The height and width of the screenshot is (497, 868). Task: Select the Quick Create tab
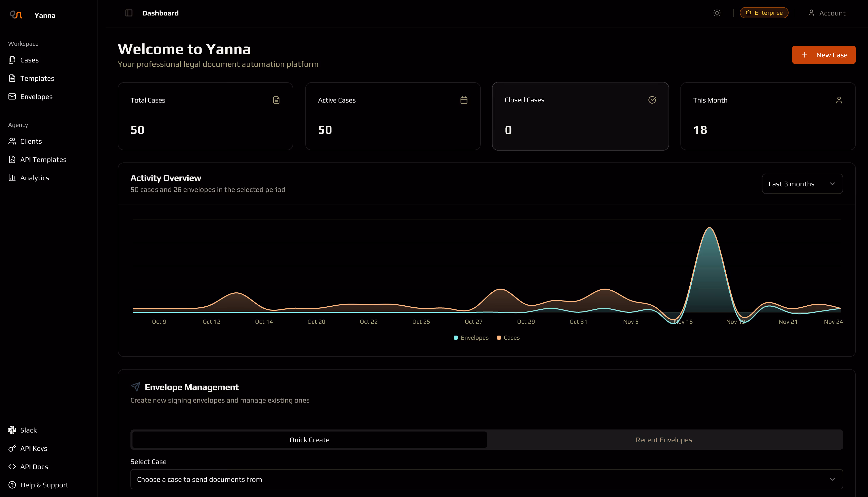click(309, 440)
